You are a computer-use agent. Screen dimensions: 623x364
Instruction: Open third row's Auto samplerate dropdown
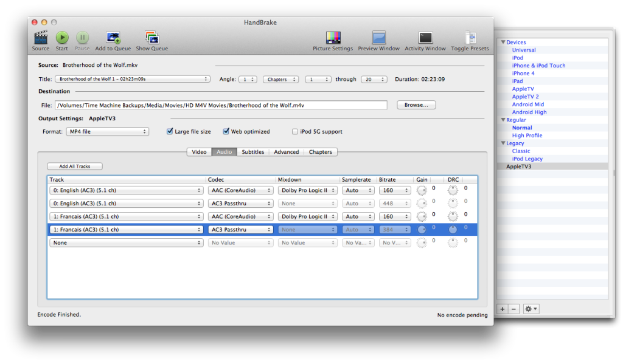358,217
